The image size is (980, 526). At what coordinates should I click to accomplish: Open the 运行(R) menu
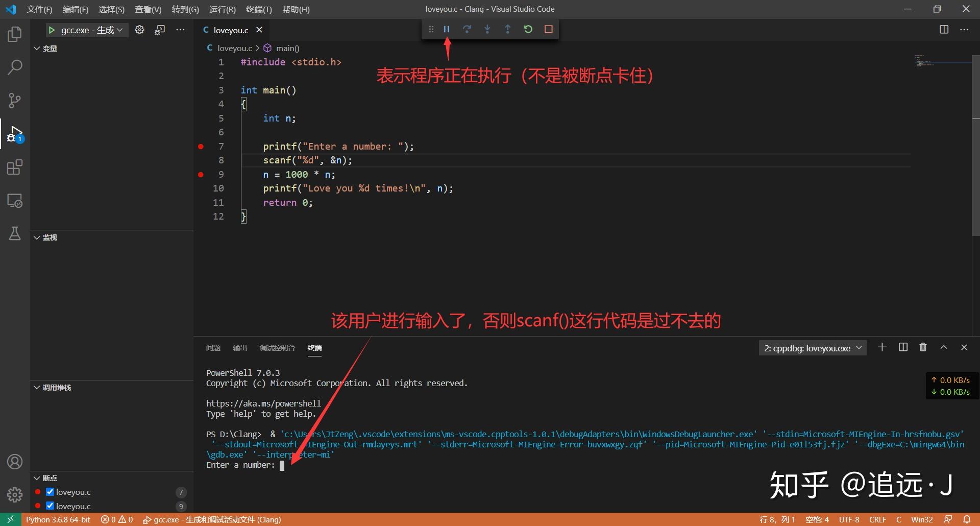pos(222,9)
